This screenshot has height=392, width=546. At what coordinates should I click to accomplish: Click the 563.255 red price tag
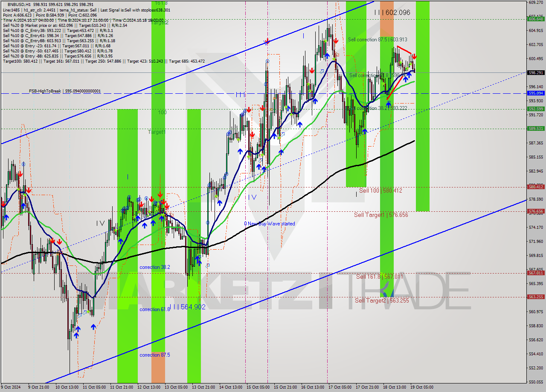(x=536, y=297)
